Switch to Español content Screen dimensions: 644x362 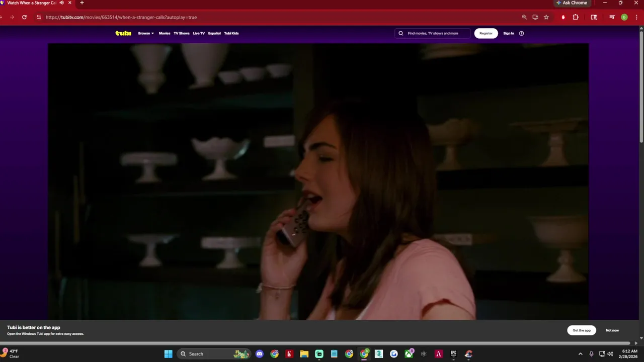(214, 33)
